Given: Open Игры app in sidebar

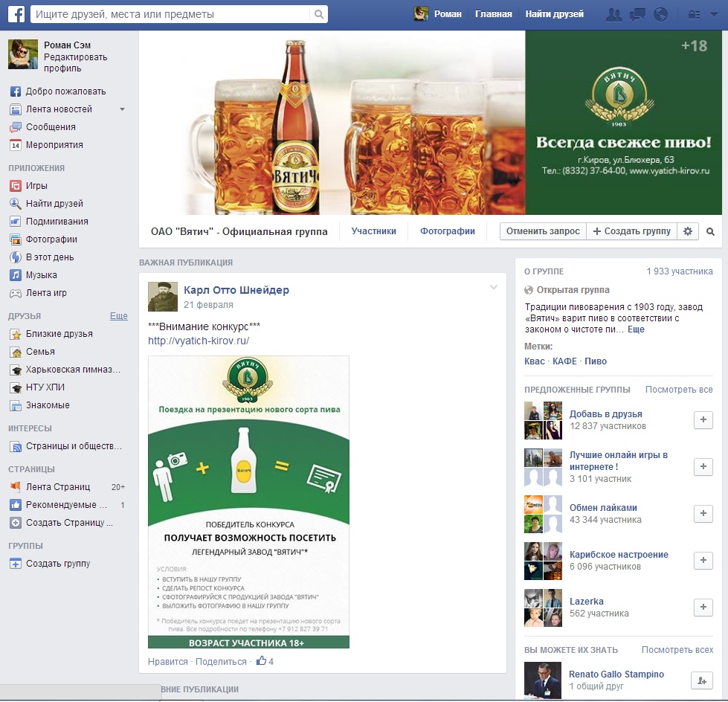Looking at the screenshot, I should [29, 186].
